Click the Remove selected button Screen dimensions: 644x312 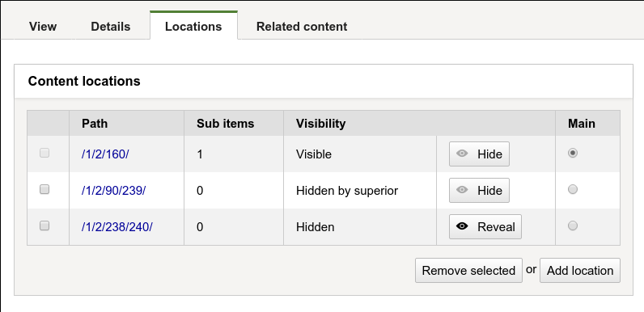(x=468, y=271)
